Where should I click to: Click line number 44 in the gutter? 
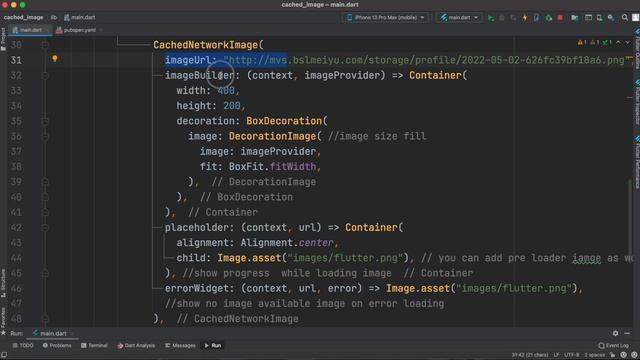tap(16, 258)
